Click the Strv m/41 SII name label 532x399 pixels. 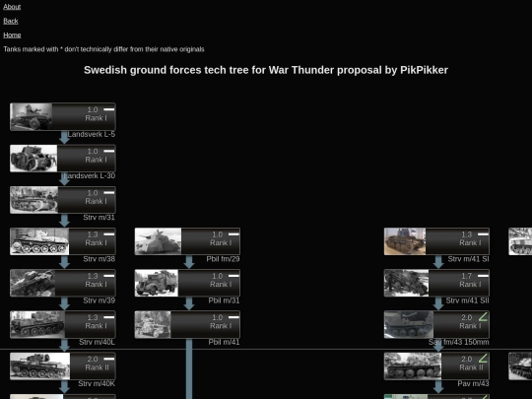(468, 300)
